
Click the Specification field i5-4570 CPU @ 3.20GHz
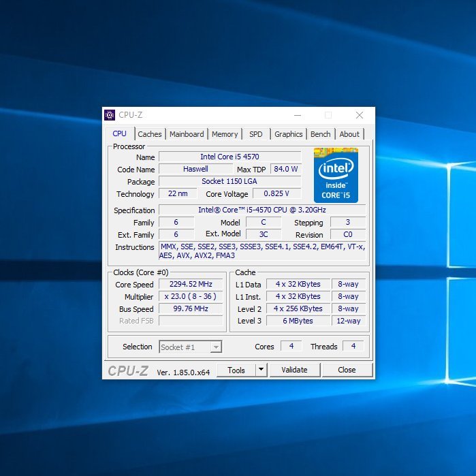pos(262,210)
